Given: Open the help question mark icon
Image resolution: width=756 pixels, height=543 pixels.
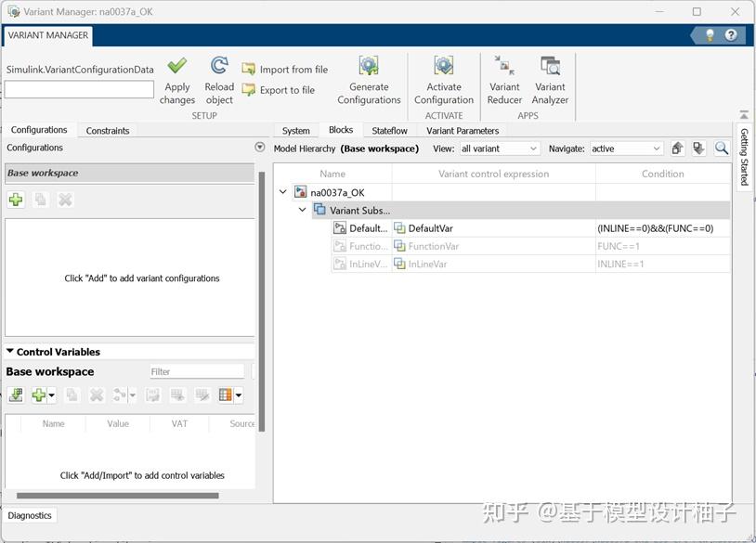Looking at the screenshot, I should [731, 35].
